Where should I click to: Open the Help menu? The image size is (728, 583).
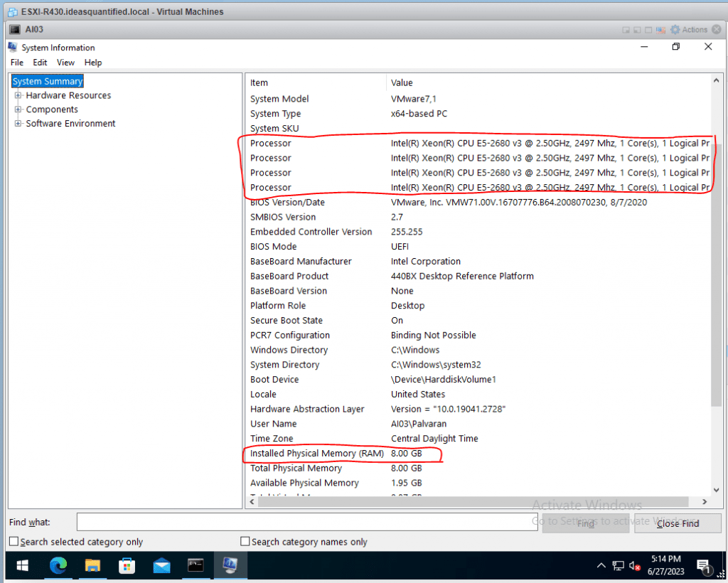(x=93, y=63)
